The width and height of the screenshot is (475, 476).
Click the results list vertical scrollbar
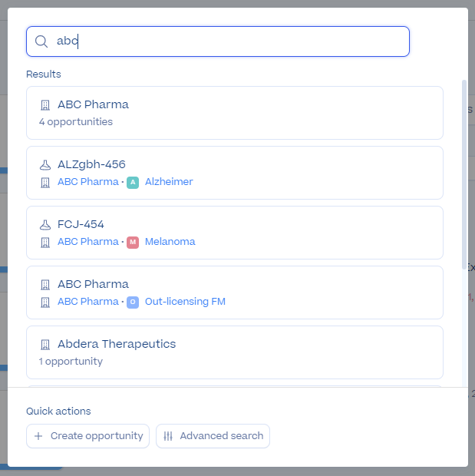463,174
